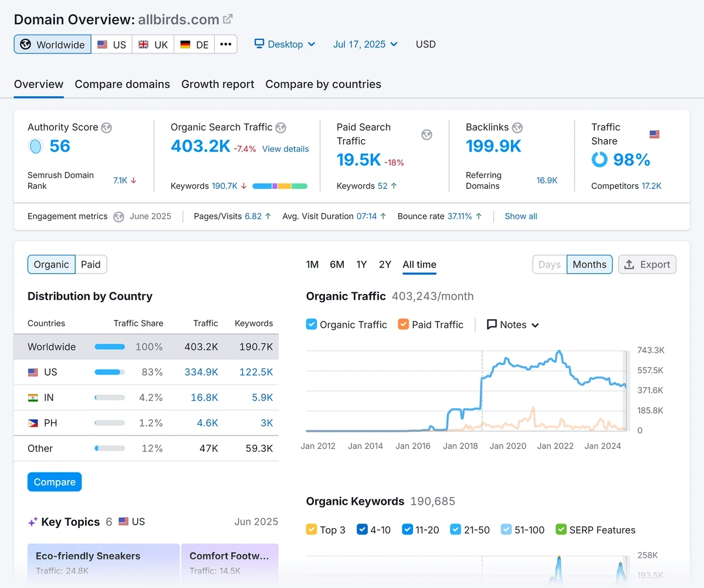Click the US flag in region selector
This screenshot has width=704, height=588.
point(103,45)
